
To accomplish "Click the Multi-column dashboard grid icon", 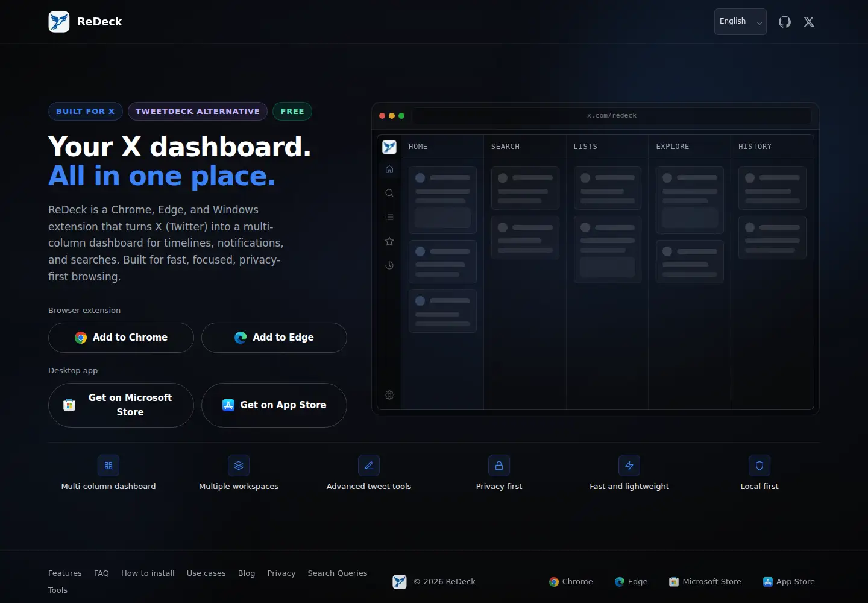I will pyautogui.click(x=108, y=466).
